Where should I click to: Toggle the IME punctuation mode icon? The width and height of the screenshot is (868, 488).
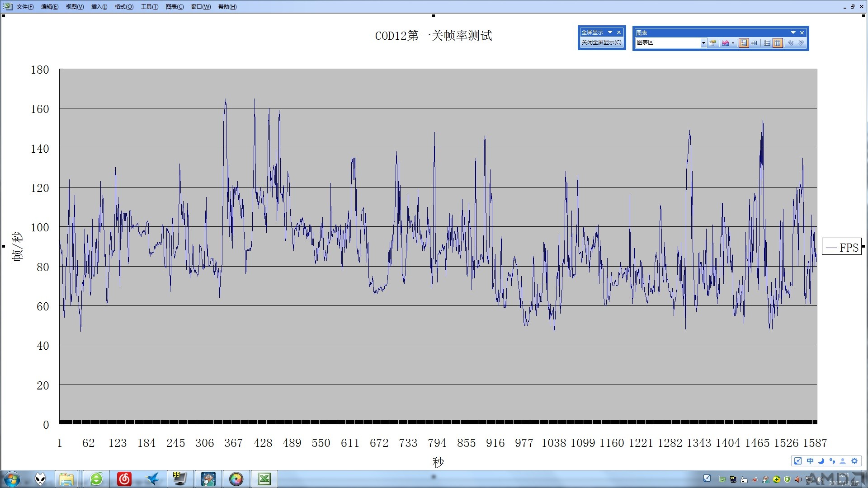pos(832,461)
